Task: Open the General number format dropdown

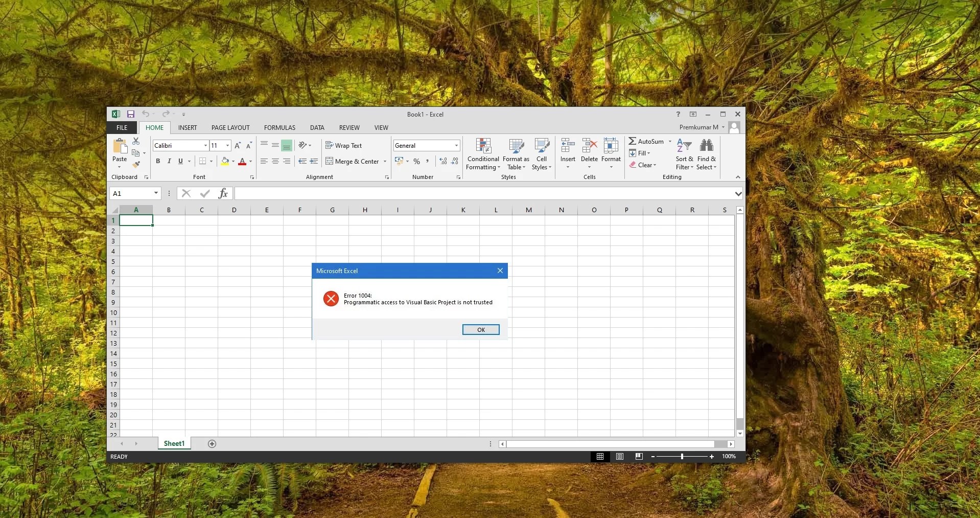Action: click(x=456, y=146)
